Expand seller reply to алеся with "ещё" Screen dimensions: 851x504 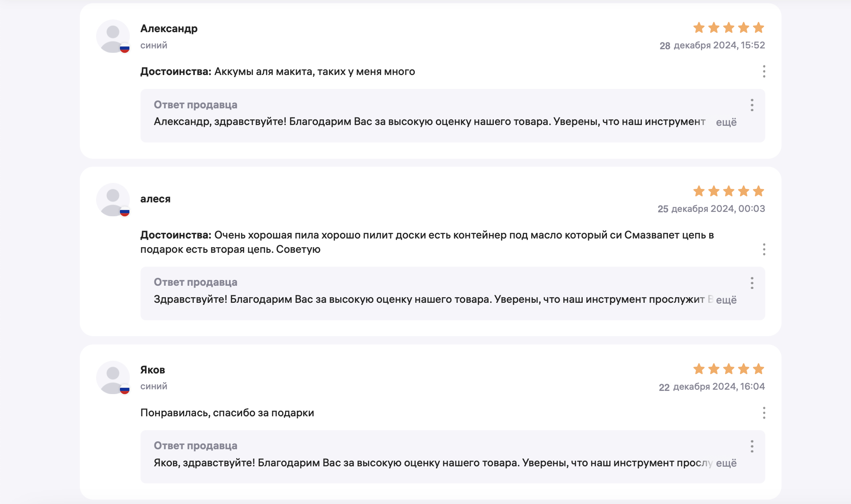click(x=726, y=300)
